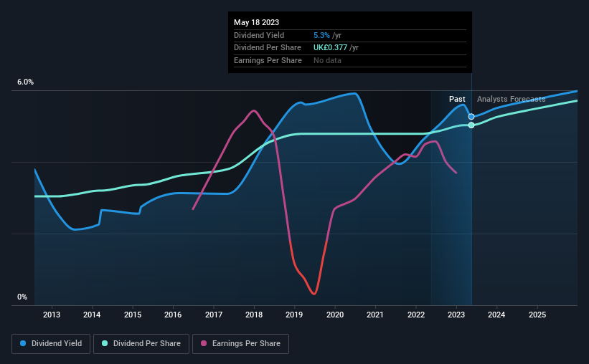Click the tooltip's Dividend Yield row label

259,35
